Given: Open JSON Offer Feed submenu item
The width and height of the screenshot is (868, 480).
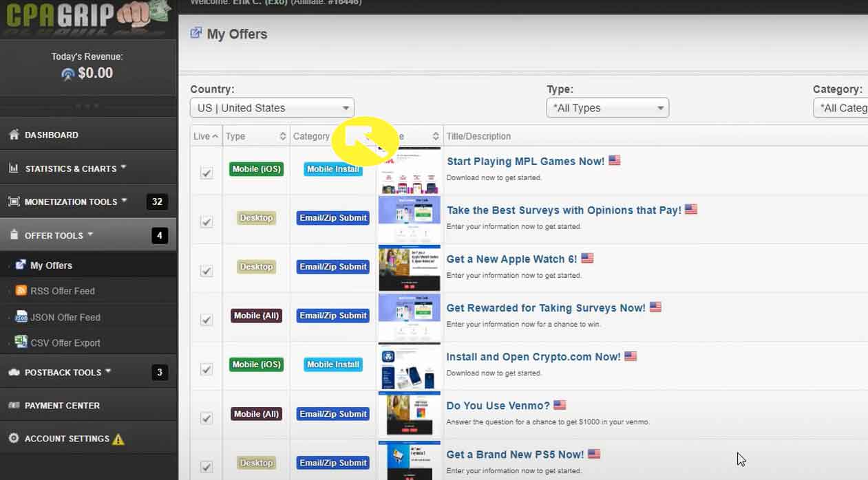Looking at the screenshot, I should 88,317.
